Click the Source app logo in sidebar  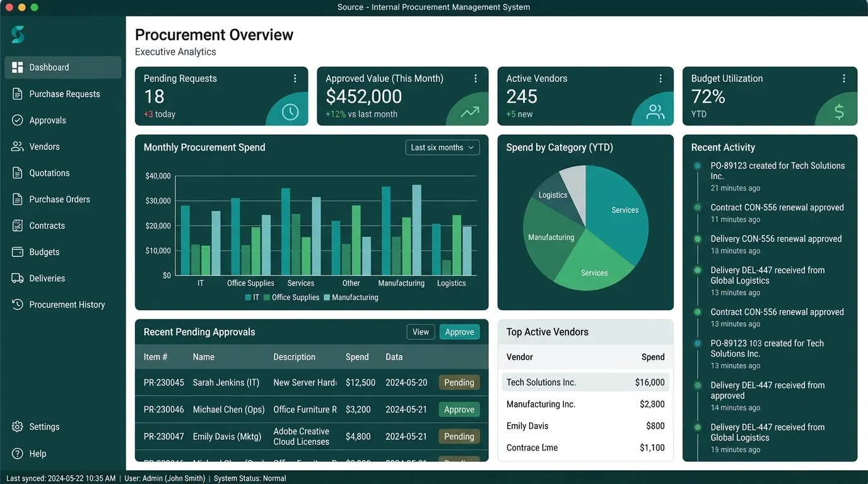pos(18,35)
